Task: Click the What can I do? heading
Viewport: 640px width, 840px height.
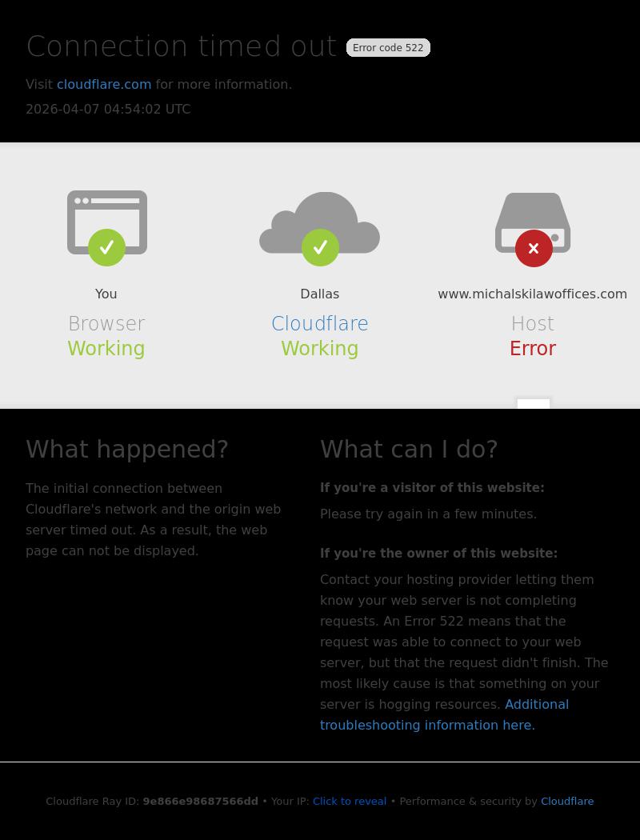Action: point(409,449)
